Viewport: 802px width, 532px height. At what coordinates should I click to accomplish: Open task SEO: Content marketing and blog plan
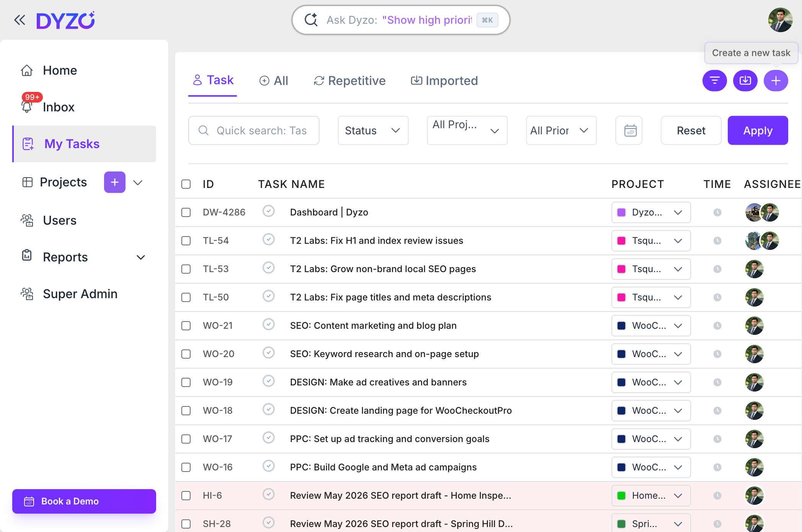[x=373, y=326]
